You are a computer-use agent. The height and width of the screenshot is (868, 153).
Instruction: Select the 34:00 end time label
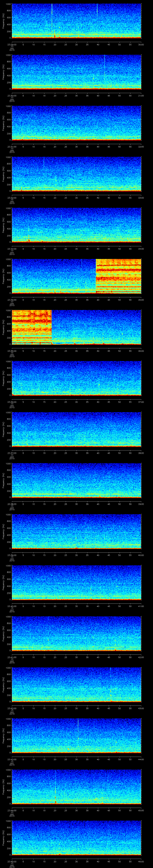click(x=141, y=249)
